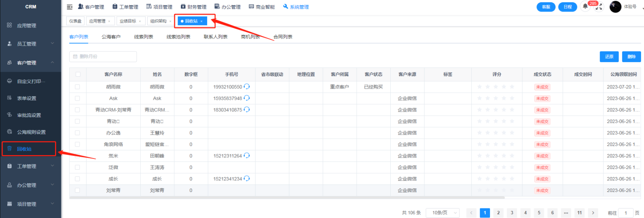Click the star rating in 胡雨微 row
Screen dimensions: 644x218
pos(496,87)
